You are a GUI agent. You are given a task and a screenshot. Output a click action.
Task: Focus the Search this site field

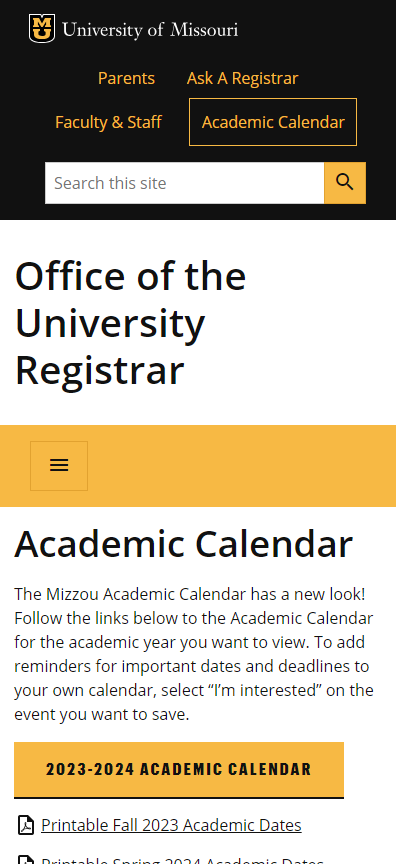click(185, 183)
